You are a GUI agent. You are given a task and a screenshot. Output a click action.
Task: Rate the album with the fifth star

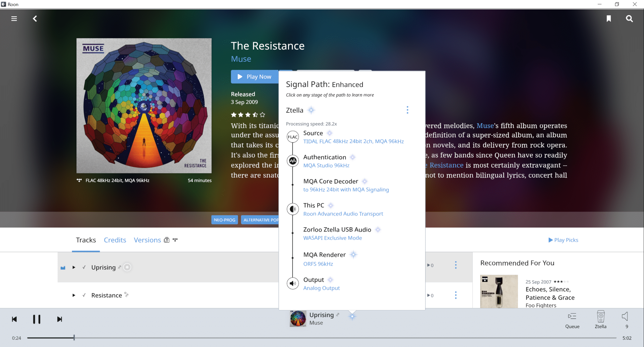point(263,115)
